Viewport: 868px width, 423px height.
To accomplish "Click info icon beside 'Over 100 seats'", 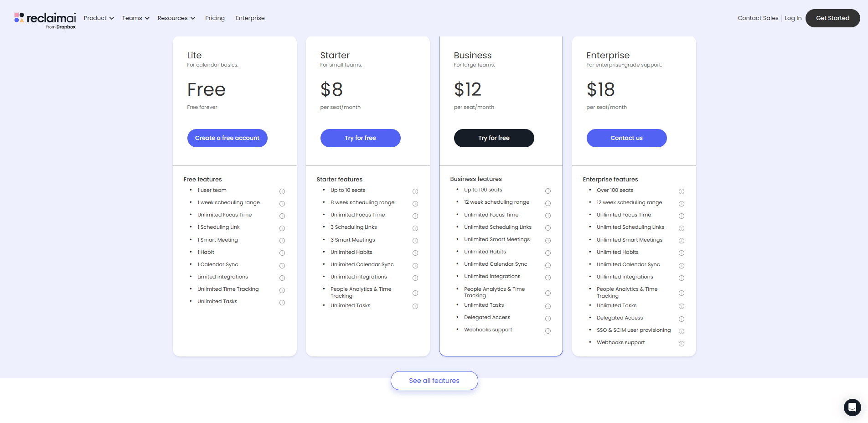I will 682,191.
